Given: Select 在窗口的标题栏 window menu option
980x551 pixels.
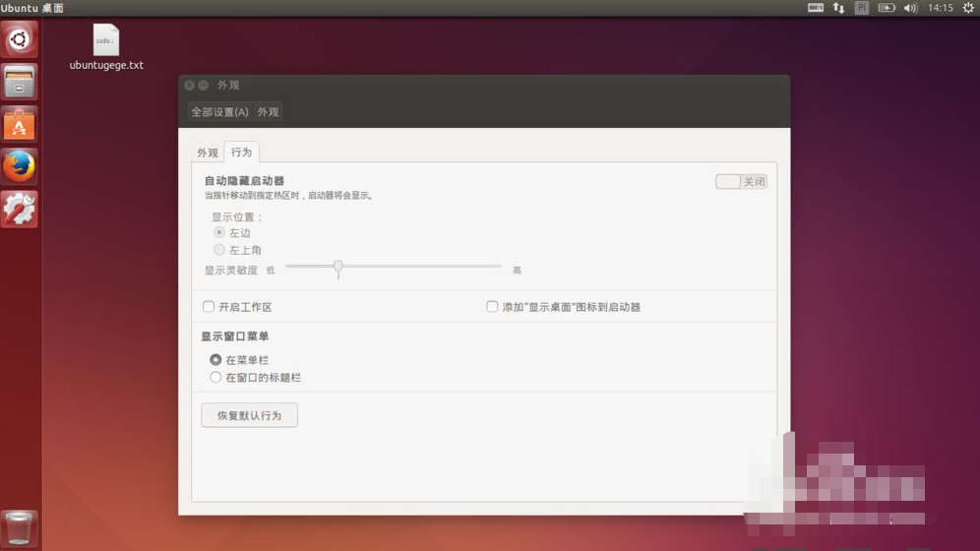Looking at the screenshot, I should point(215,377).
